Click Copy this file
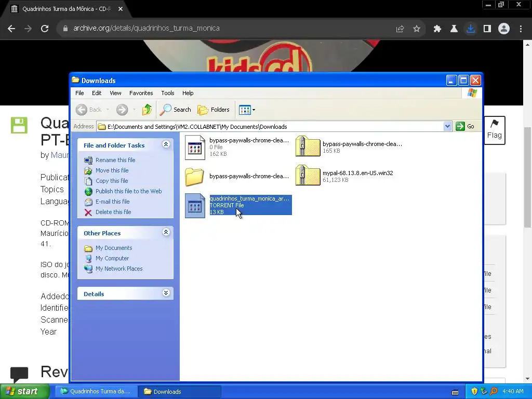Screen dimensions: 532x399 click(112, 181)
